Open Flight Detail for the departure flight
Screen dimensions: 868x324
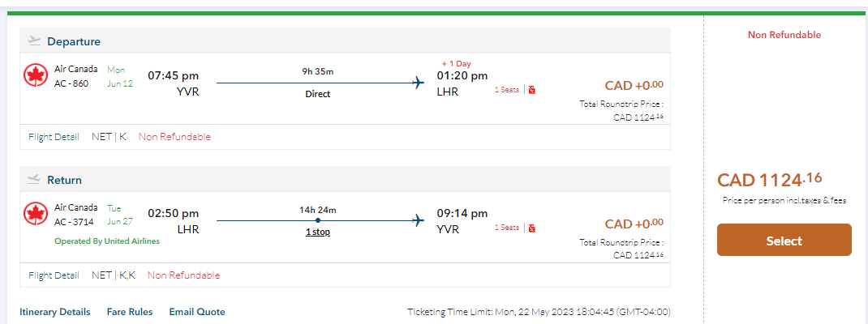(54, 137)
